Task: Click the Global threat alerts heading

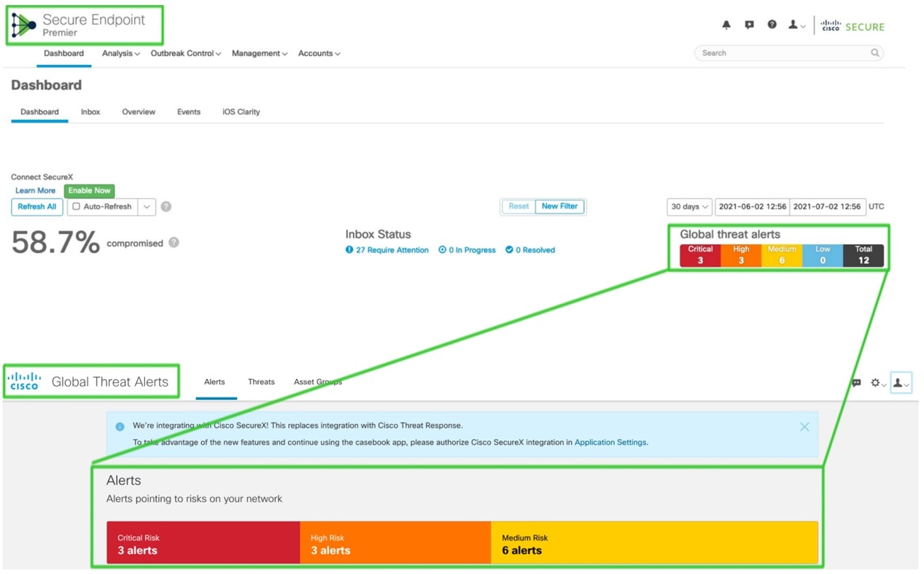Action: 730,234
